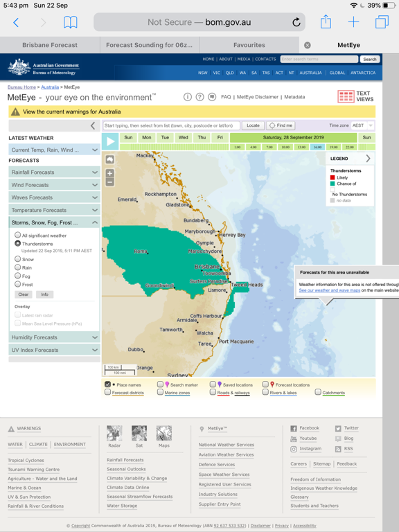Collapse the left sidebar with chevron
Viewport: 399px width, 532px height.
93,126
